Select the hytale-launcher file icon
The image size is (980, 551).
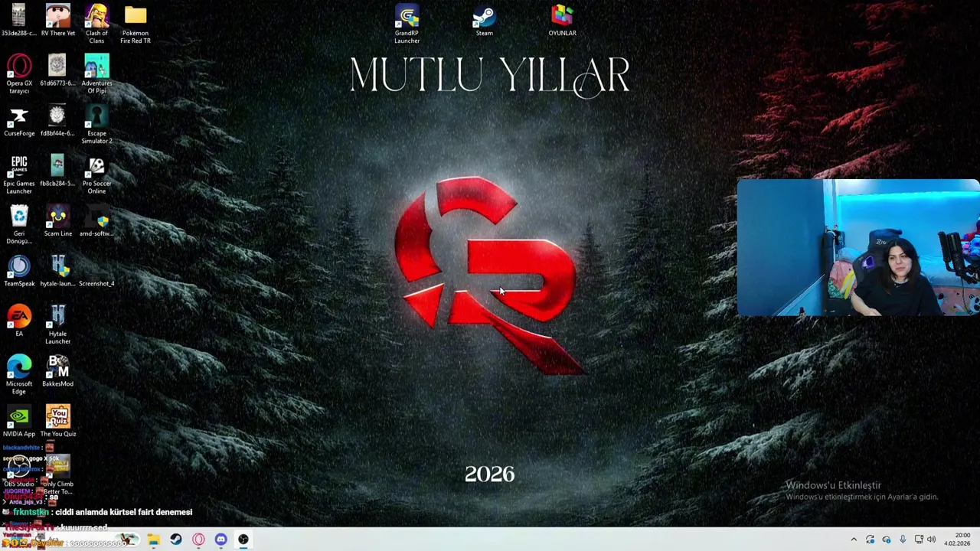point(57,271)
